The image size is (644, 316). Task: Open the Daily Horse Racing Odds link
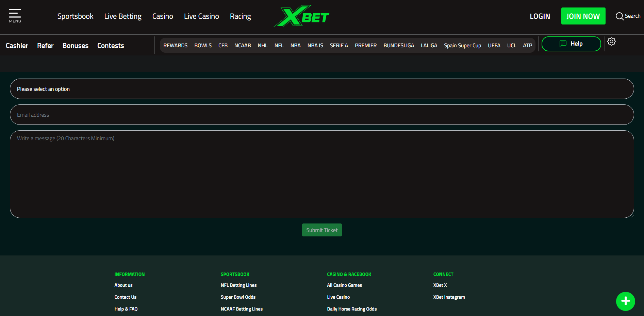coord(352,309)
